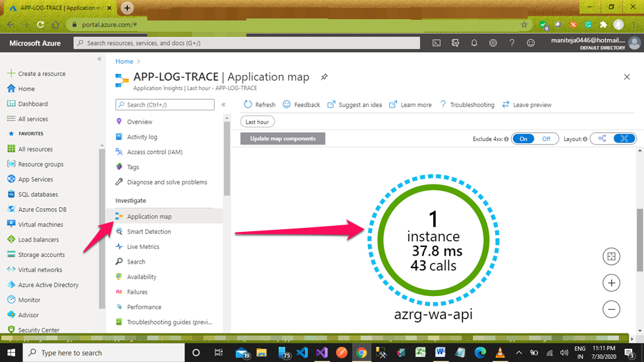Zoom out on the map
The height and width of the screenshot is (362, 644).
pos(611,309)
